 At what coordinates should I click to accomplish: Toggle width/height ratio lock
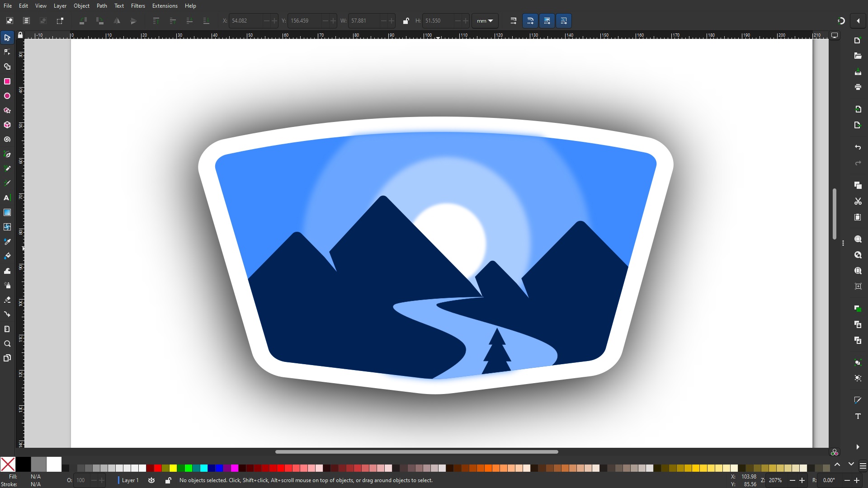(406, 21)
